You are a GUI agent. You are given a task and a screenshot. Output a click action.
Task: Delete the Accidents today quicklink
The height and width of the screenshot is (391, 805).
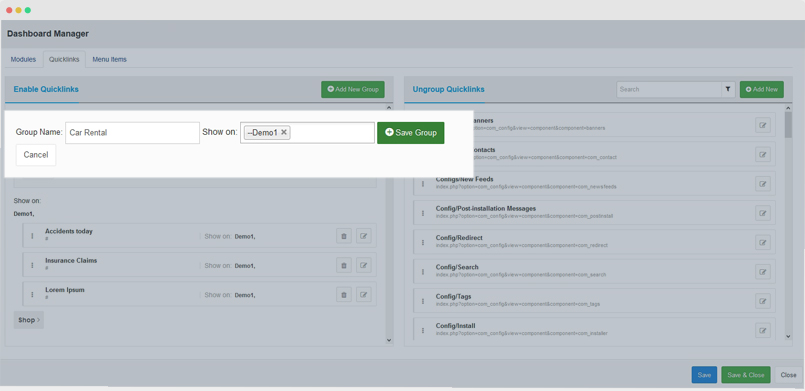tap(344, 236)
